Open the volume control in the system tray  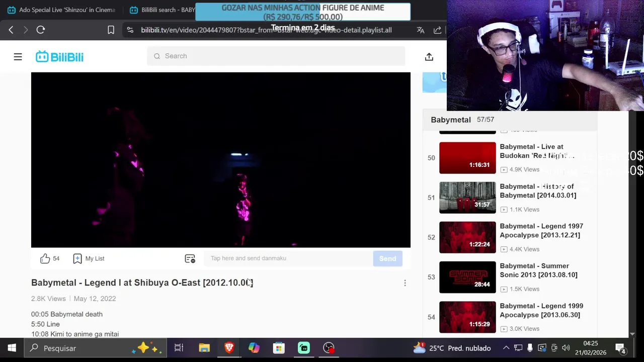566,348
